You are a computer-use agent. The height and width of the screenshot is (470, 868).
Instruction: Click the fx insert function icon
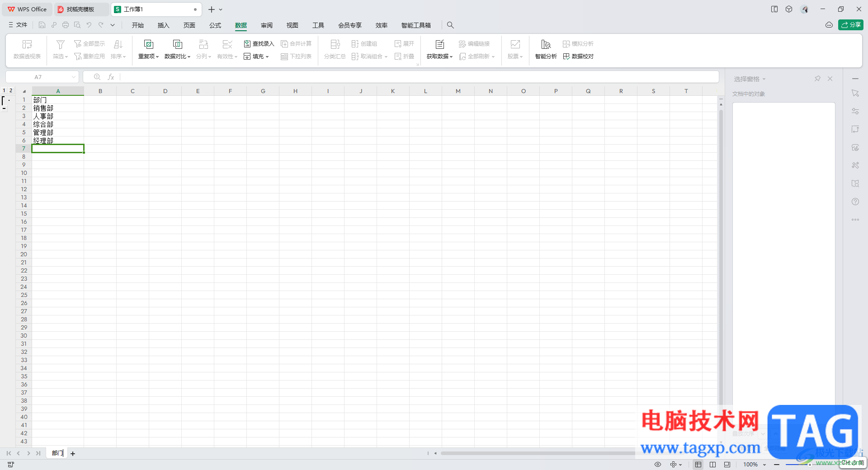pyautogui.click(x=111, y=77)
